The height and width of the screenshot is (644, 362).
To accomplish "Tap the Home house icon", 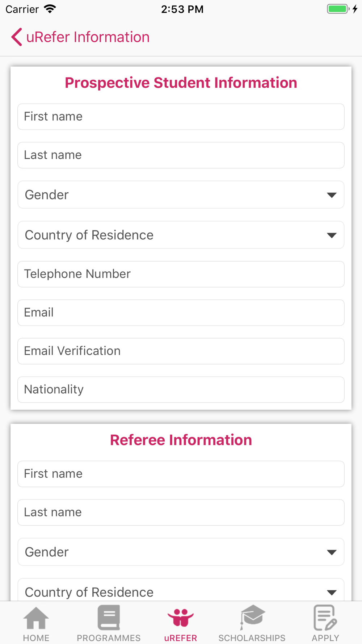I will [36, 618].
